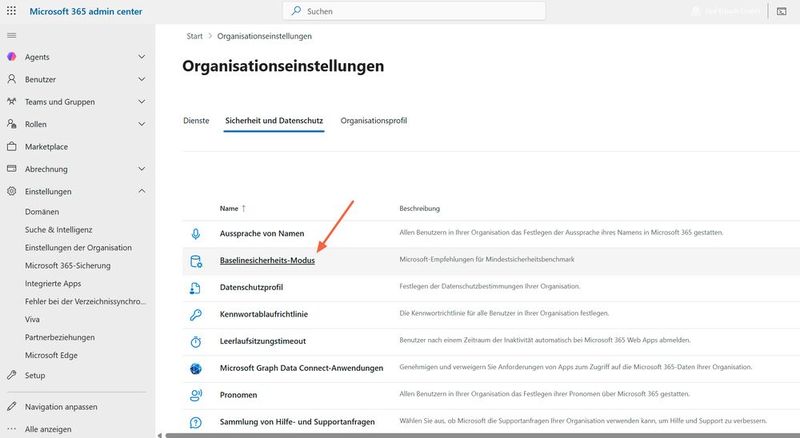Screen dimensions: 800x438
Task: Open the Organisationsprofil tab
Action: click(373, 120)
